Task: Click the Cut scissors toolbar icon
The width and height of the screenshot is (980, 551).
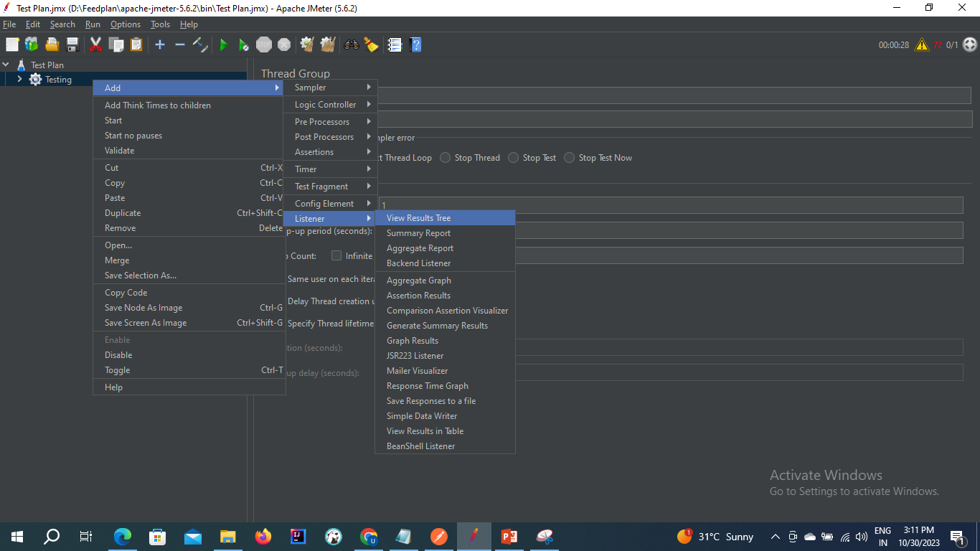Action: (x=95, y=44)
